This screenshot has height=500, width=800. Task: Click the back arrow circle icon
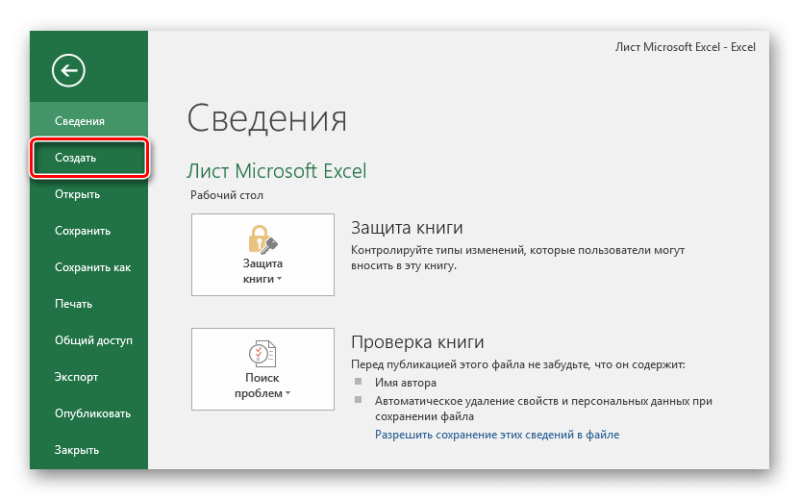click(68, 70)
